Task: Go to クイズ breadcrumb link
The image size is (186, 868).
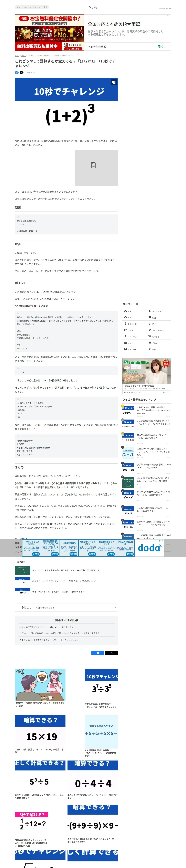Action: pyautogui.click(x=24, y=56)
